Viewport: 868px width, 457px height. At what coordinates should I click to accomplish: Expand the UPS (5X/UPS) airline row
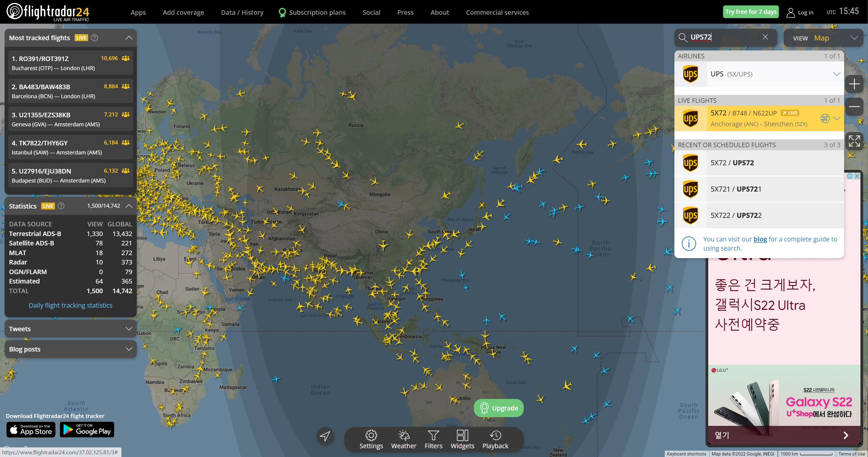coord(836,74)
